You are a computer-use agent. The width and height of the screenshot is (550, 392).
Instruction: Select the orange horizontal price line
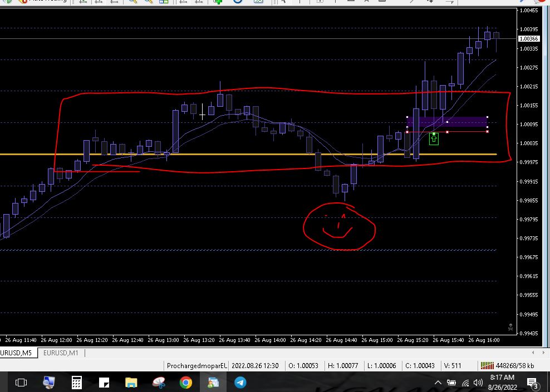[248, 154]
